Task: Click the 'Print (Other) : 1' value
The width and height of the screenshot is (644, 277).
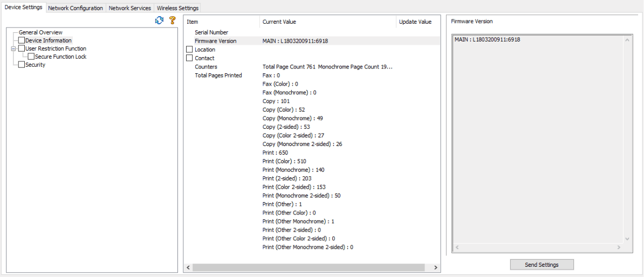Action: [x=282, y=204]
